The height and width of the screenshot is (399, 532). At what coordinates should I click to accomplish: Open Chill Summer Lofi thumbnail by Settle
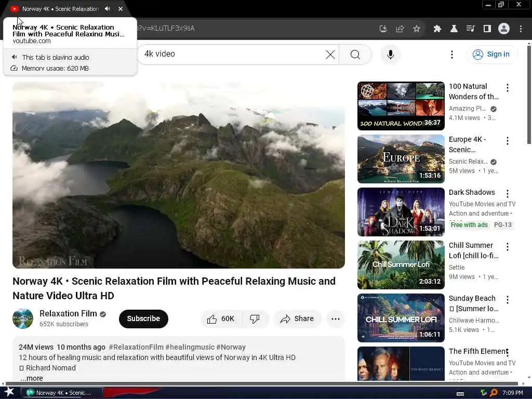click(401, 264)
